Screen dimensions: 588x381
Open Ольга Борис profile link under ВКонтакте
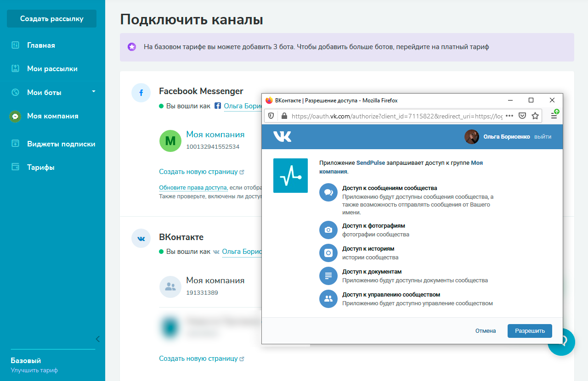241,252
